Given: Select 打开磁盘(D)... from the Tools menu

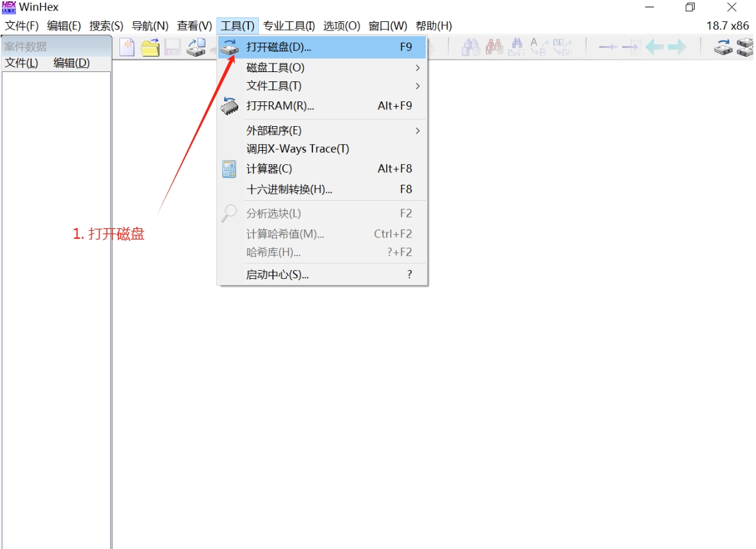Looking at the screenshot, I should [x=279, y=47].
